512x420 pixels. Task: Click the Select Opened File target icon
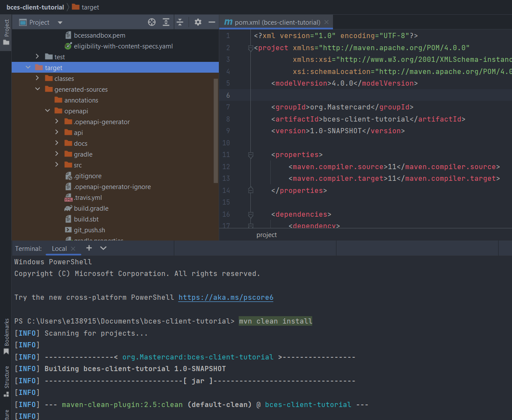pyautogui.click(x=152, y=22)
